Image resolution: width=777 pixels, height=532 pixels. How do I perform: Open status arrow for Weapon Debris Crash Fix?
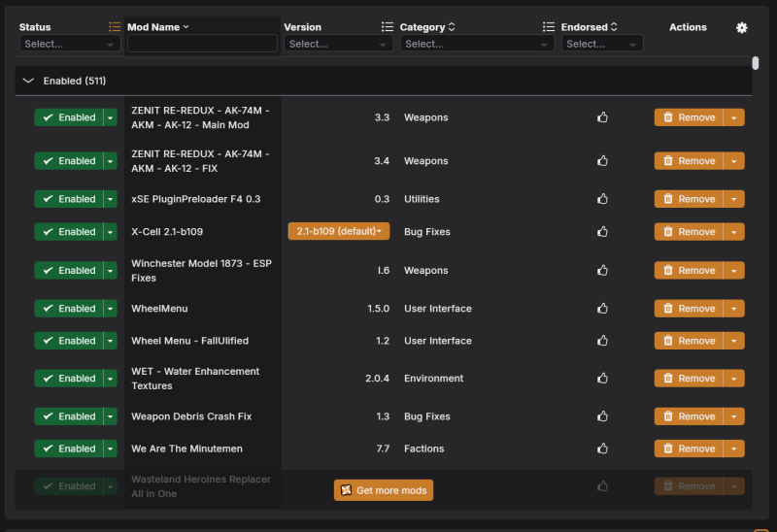(111, 416)
